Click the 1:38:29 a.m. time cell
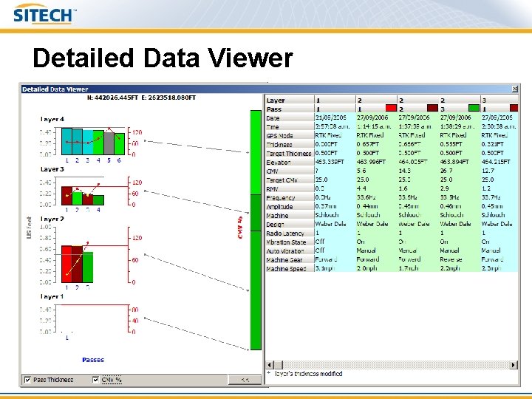This screenshot has width=532, height=399. 459,126
